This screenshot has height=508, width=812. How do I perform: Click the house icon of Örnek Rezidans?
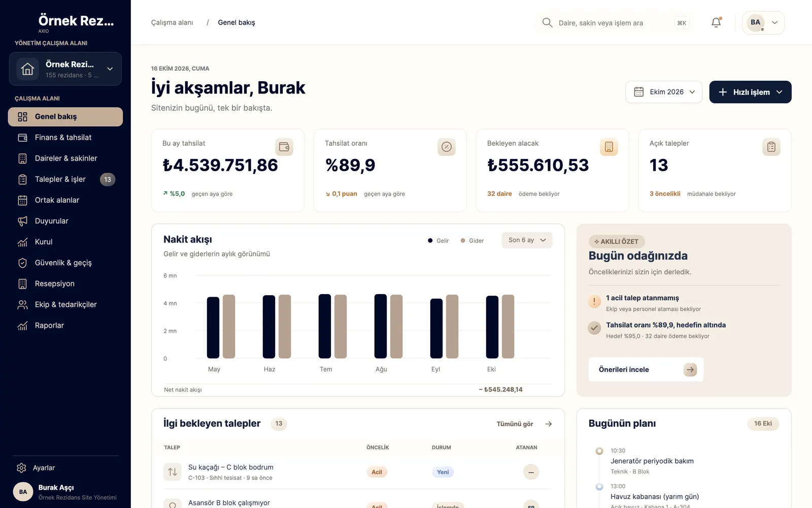coord(28,69)
